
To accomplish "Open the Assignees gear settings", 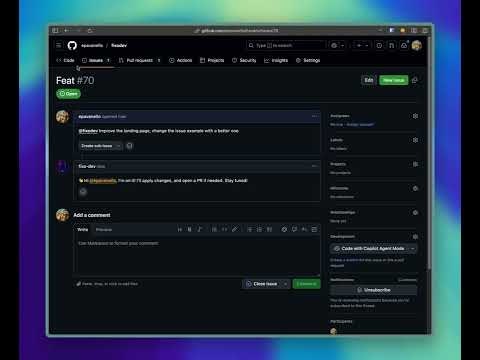I will [x=415, y=116].
